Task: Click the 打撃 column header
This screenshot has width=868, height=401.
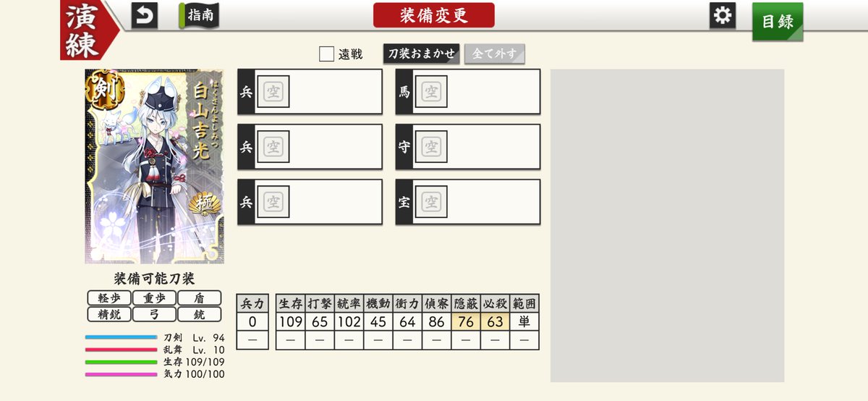Action: (320, 304)
